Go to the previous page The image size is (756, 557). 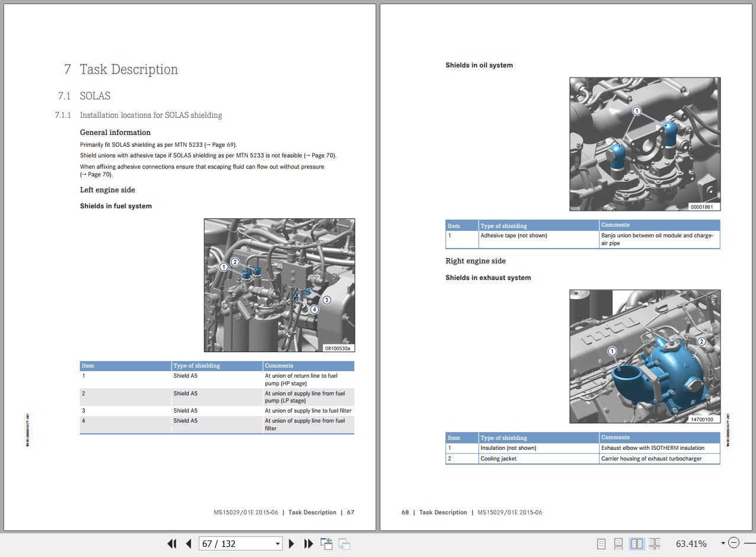(189, 543)
